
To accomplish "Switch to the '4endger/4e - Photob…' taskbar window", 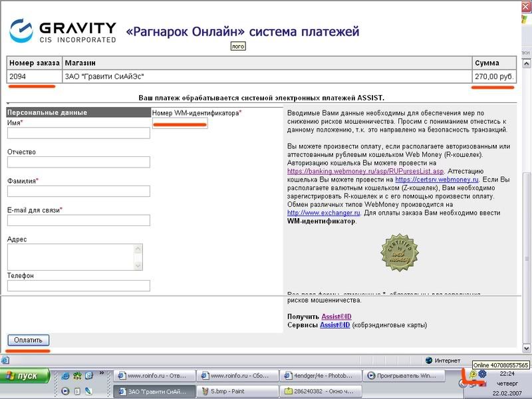I will pos(321,376).
